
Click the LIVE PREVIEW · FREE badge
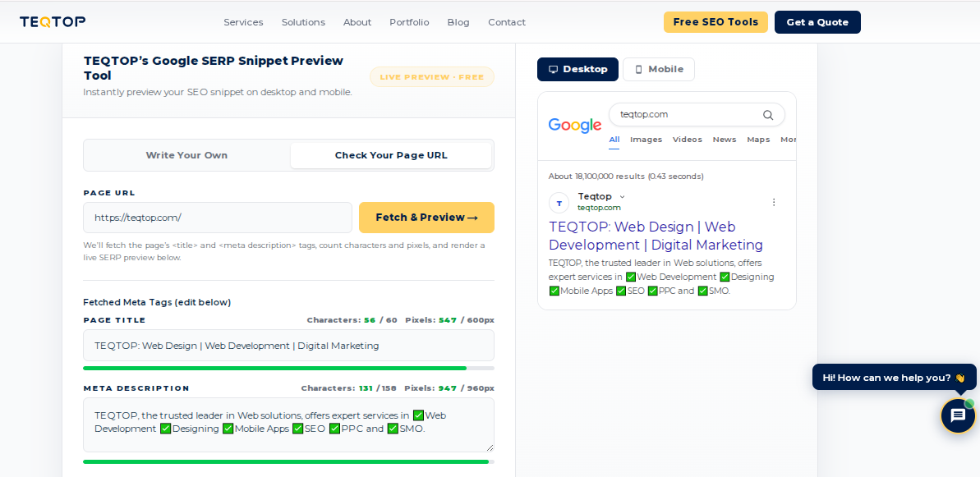coord(432,77)
